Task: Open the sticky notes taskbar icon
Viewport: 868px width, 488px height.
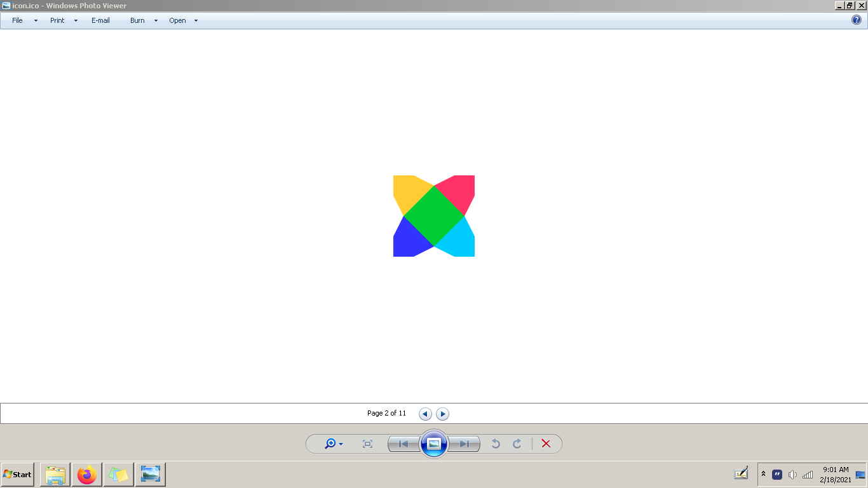Action: pyautogui.click(x=119, y=474)
